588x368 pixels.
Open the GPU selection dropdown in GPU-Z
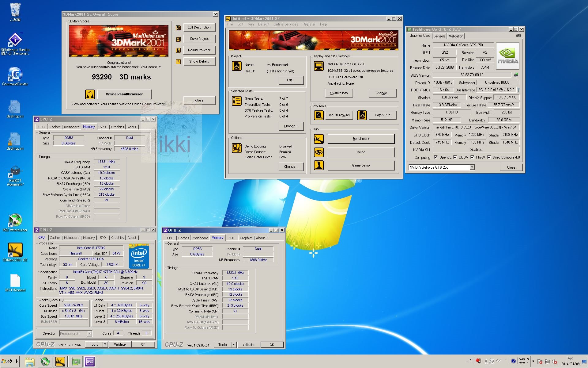472,167
